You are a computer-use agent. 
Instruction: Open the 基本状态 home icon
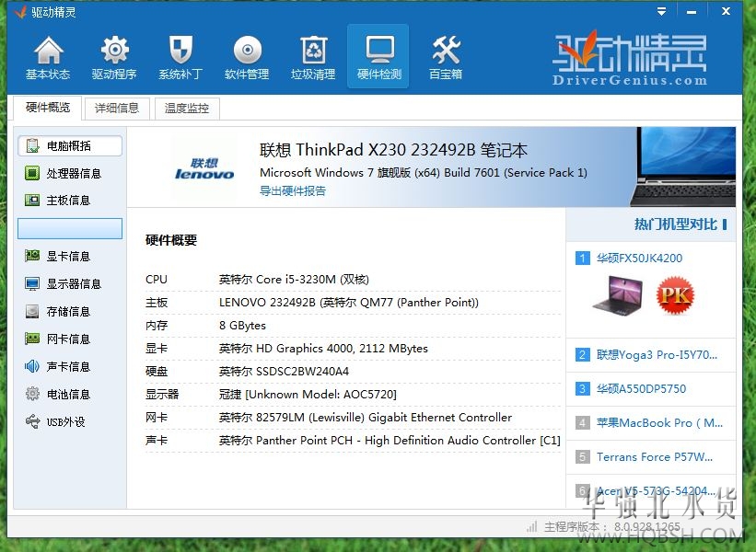point(48,58)
